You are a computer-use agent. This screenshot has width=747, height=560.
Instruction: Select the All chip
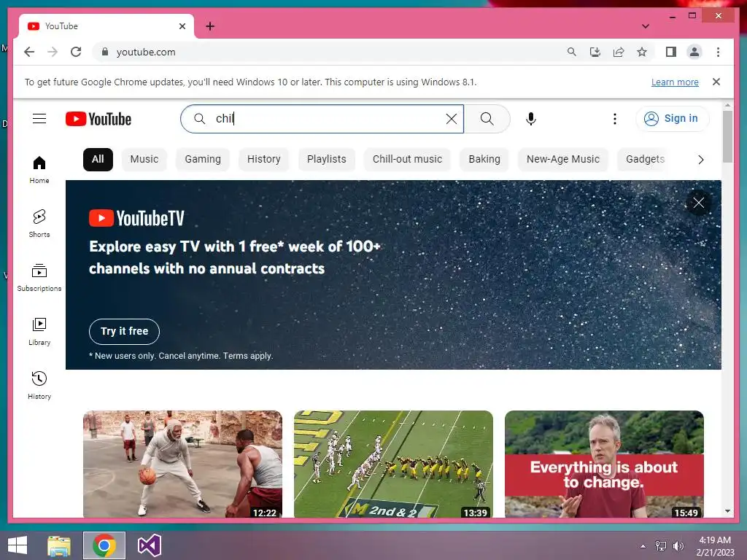(98, 159)
